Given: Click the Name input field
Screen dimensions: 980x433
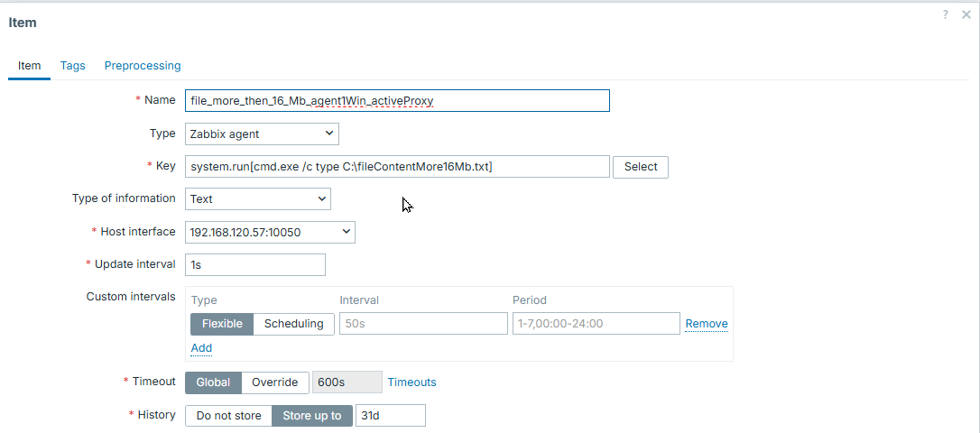Looking at the screenshot, I should click(x=397, y=100).
